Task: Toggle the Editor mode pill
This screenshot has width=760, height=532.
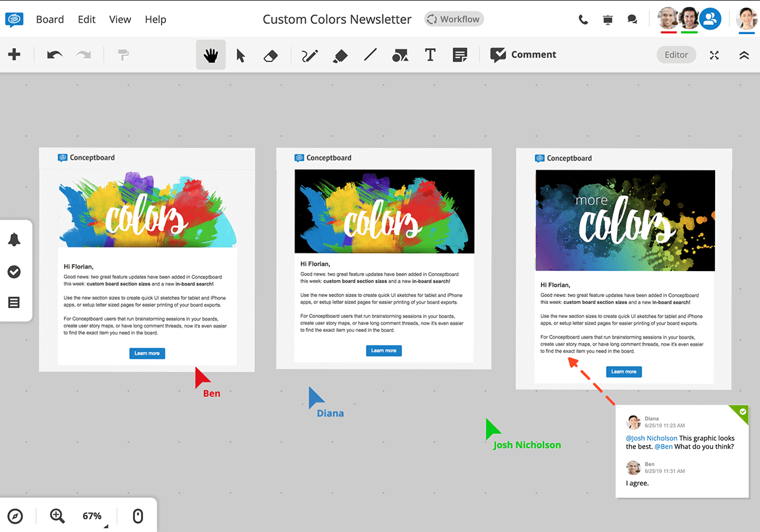Action: pyautogui.click(x=676, y=55)
